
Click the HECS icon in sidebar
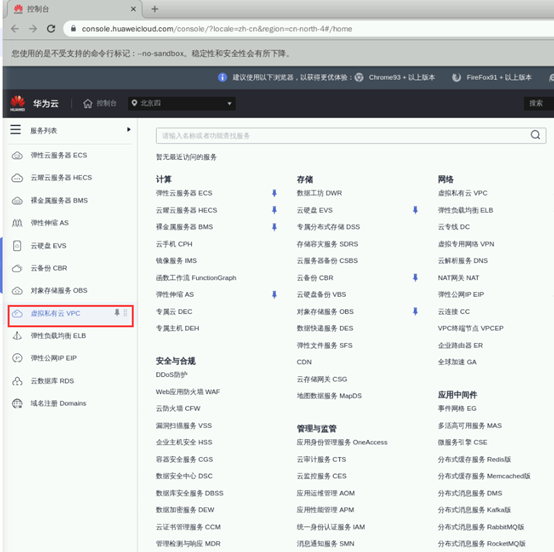pos(17,178)
